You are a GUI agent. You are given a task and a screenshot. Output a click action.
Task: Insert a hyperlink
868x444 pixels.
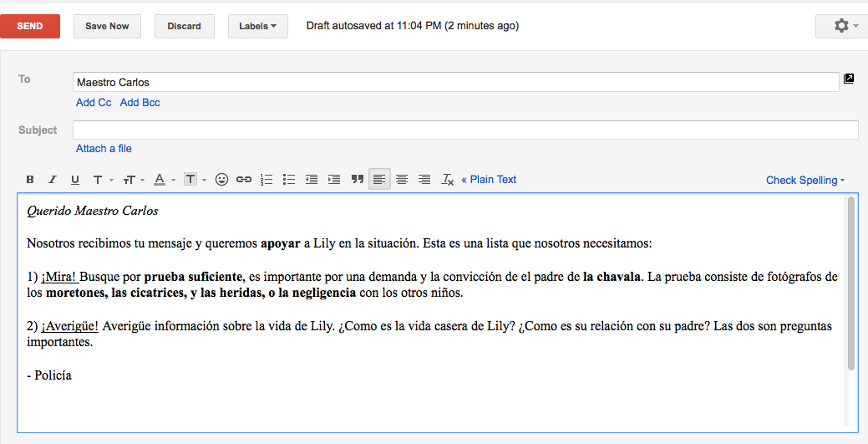point(244,180)
